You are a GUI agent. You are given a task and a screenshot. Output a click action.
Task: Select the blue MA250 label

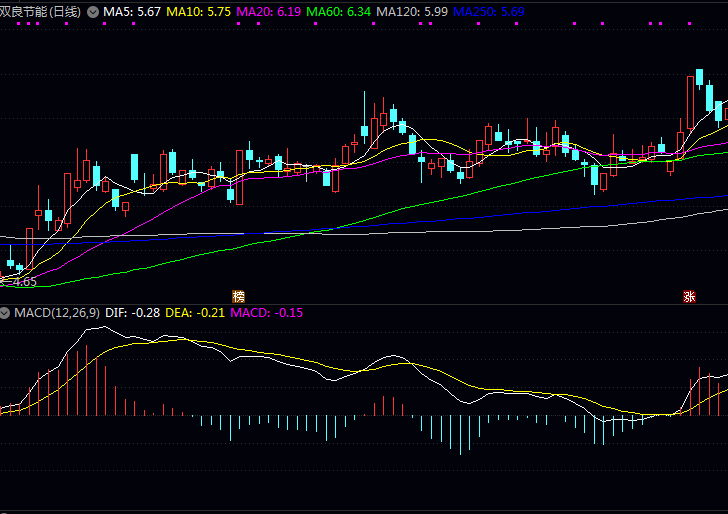[x=488, y=12]
